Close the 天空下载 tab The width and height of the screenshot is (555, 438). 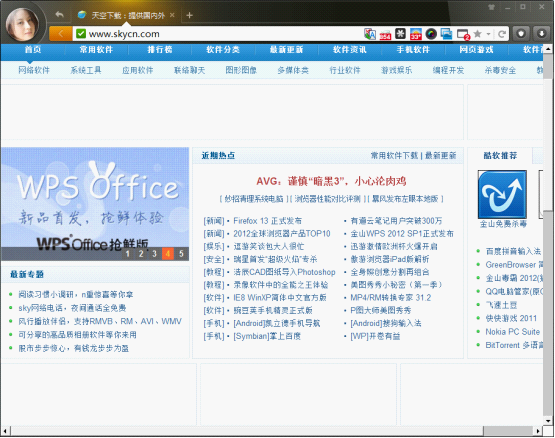[x=172, y=15]
